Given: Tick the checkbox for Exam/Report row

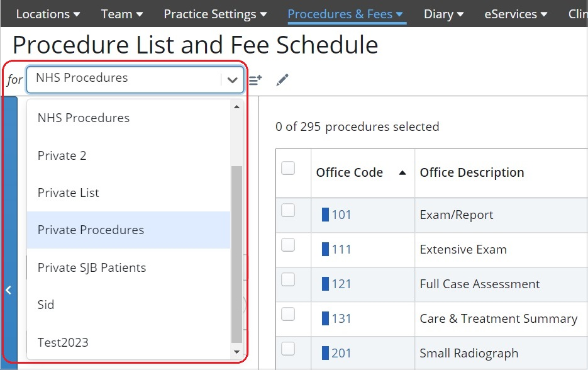Looking at the screenshot, I should 288,211.
